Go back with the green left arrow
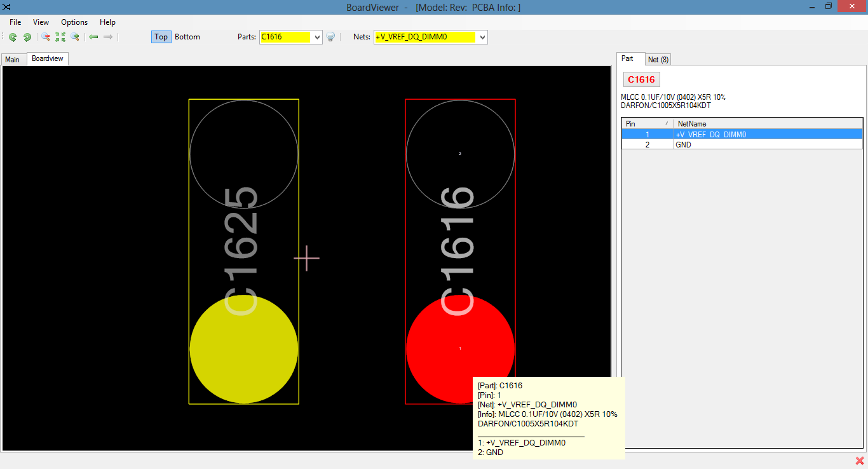The width and height of the screenshot is (868, 469). [93, 37]
